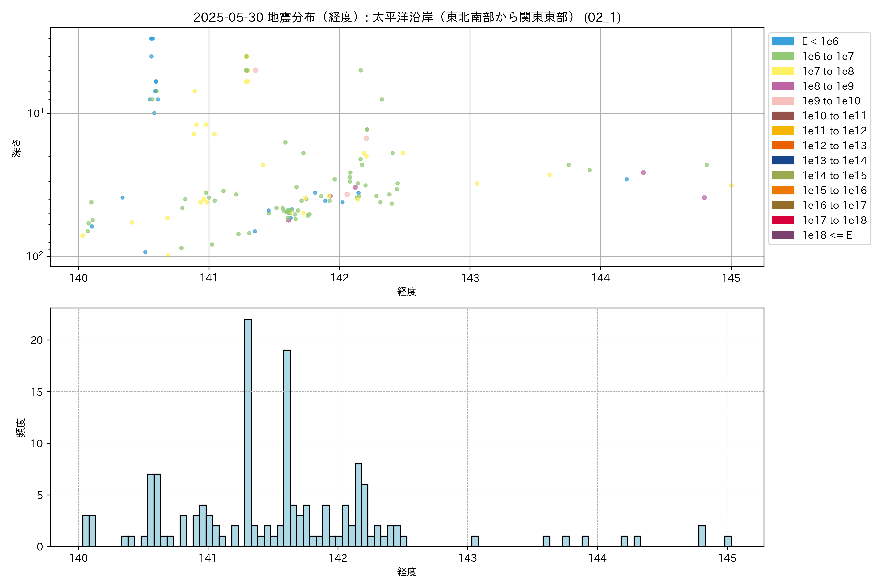Screen dimensions: 882x588
Task: Click the purple 1e18 <= E legend swatch
Action: click(x=783, y=235)
